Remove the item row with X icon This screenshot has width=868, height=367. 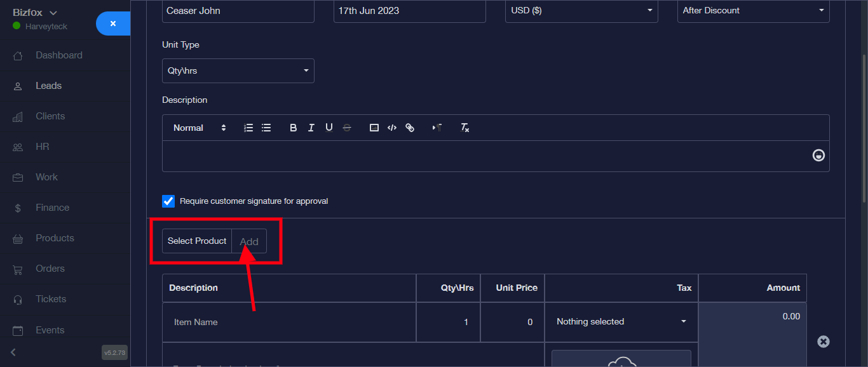tap(823, 342)
